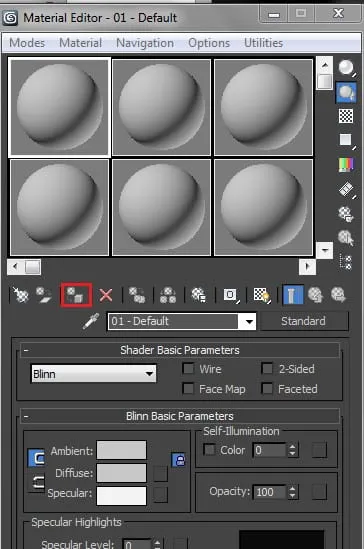Open the Material menu
364x549 pixels.
tap(80, 43)
